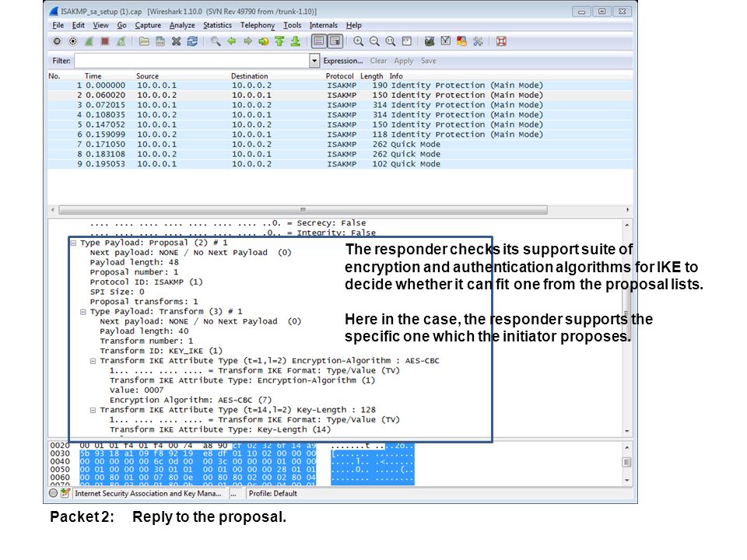Zoom out of the packet text
This screenshot has width=747, height=560.
point(374,41)
